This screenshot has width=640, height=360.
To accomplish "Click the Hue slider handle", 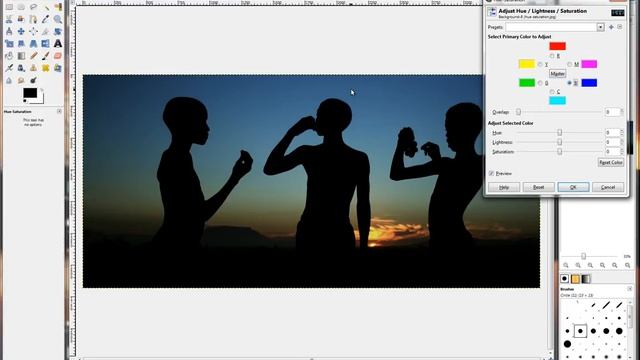I will pos(560,133).
